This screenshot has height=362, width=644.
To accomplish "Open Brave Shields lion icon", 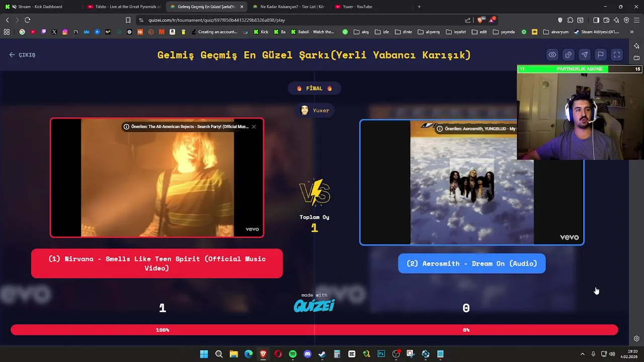I will click(x=479, y=20).
